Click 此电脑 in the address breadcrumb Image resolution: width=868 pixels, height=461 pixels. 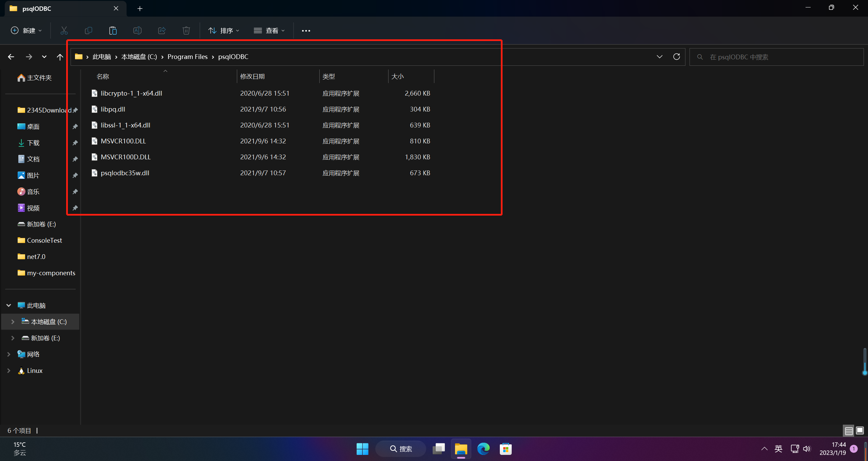102,57
